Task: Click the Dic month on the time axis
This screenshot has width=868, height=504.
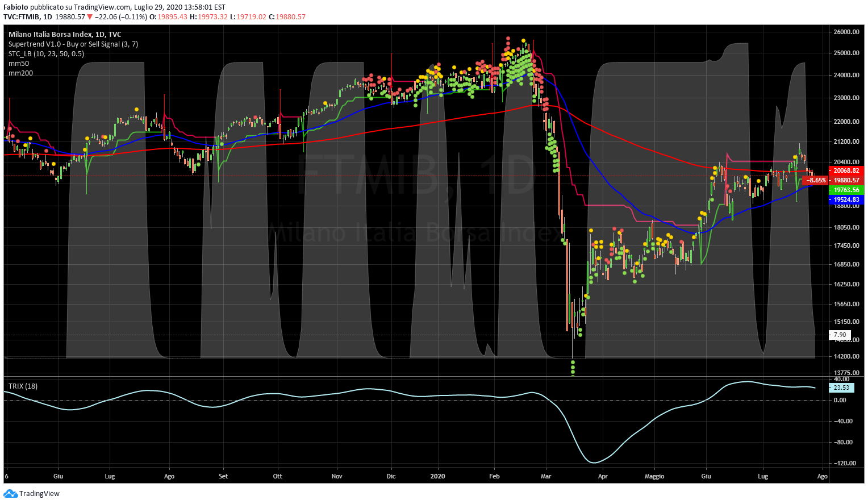Action: pyautogui.click(x=391, y=476)
